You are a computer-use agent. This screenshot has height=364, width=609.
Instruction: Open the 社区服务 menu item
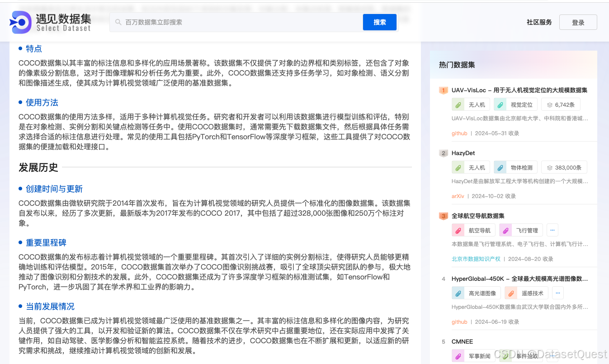point(539,22)
